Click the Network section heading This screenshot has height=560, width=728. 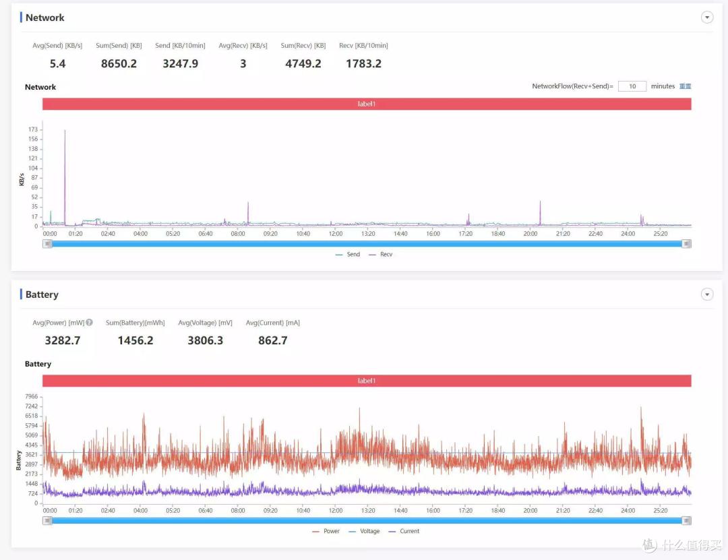pos(45,18)
